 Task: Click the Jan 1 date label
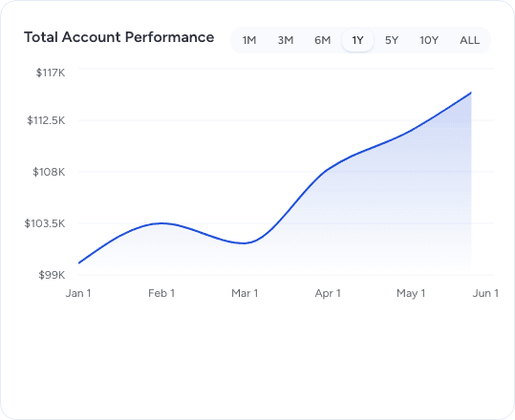pyautogui.click(x=78, y=293)
